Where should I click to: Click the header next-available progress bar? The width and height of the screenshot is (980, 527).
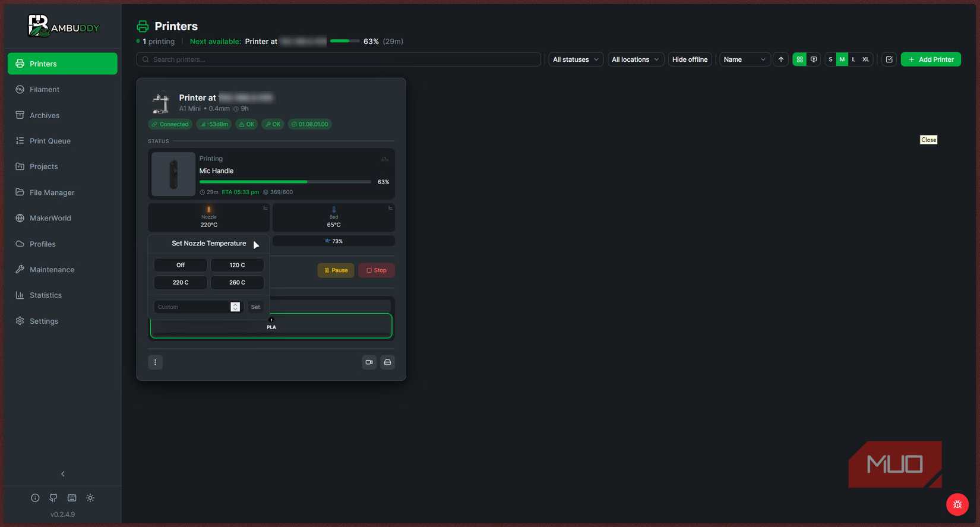pos(344,41)
